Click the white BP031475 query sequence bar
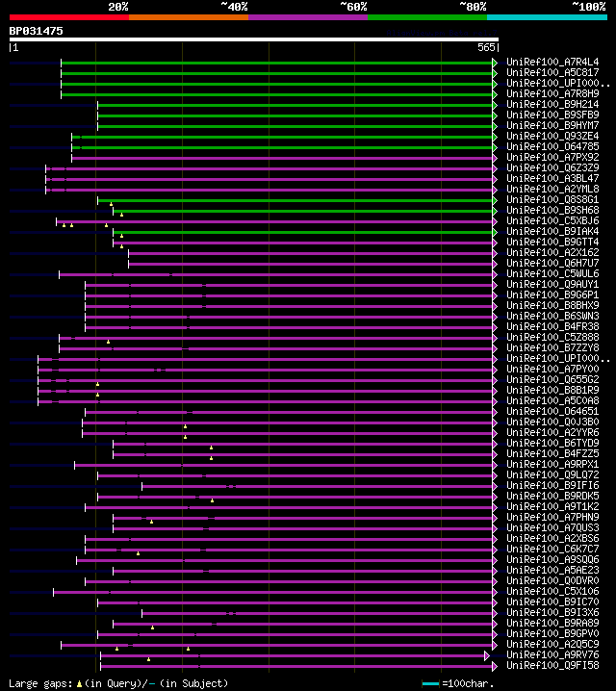Viewport: 616px width, 691px height. point(254,39)
